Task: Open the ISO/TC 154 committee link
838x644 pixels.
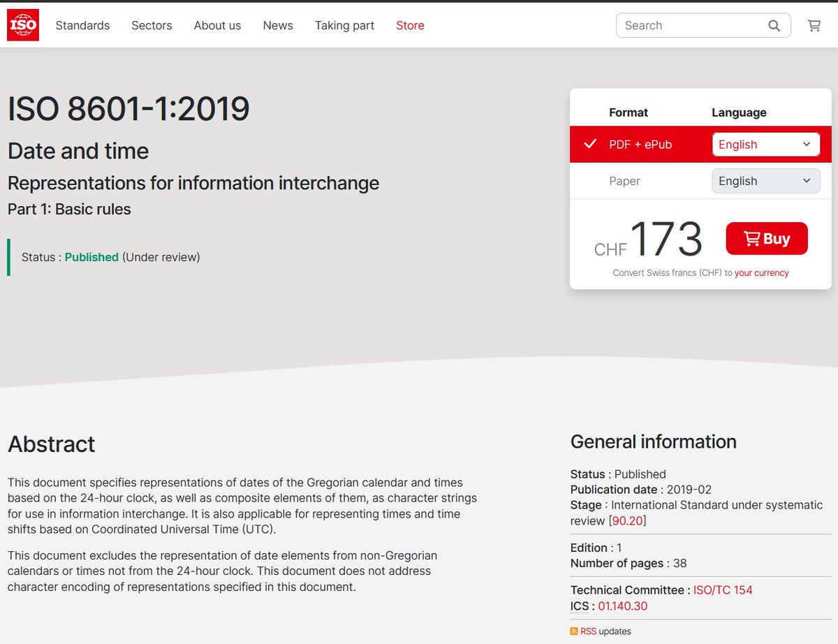Action: click(723, 590)
